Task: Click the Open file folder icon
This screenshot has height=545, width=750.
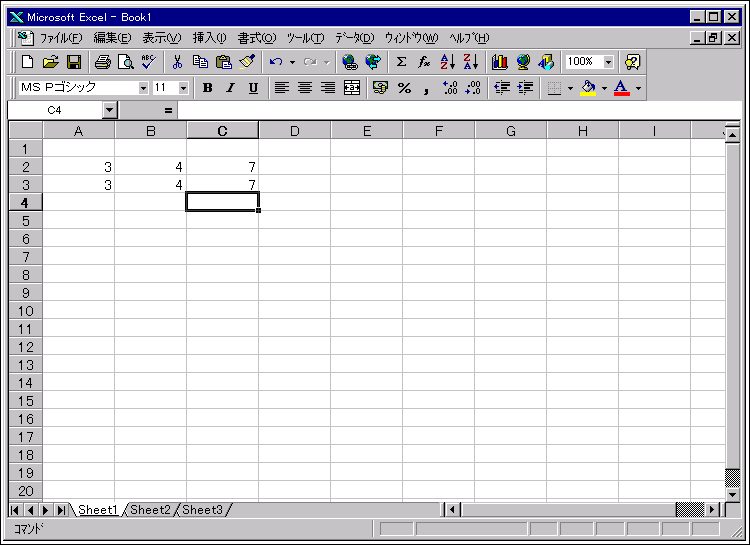Action: point(50,62)
